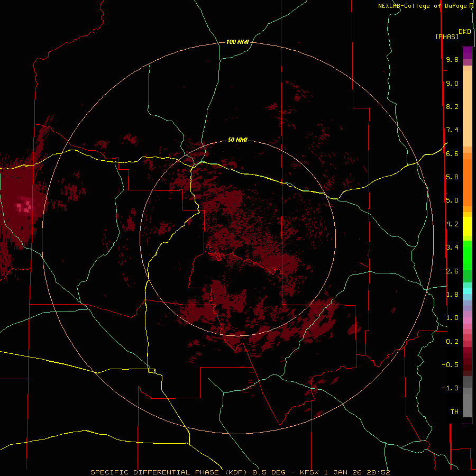Click the 20:52 timestamp in the caption

[378, 472]
